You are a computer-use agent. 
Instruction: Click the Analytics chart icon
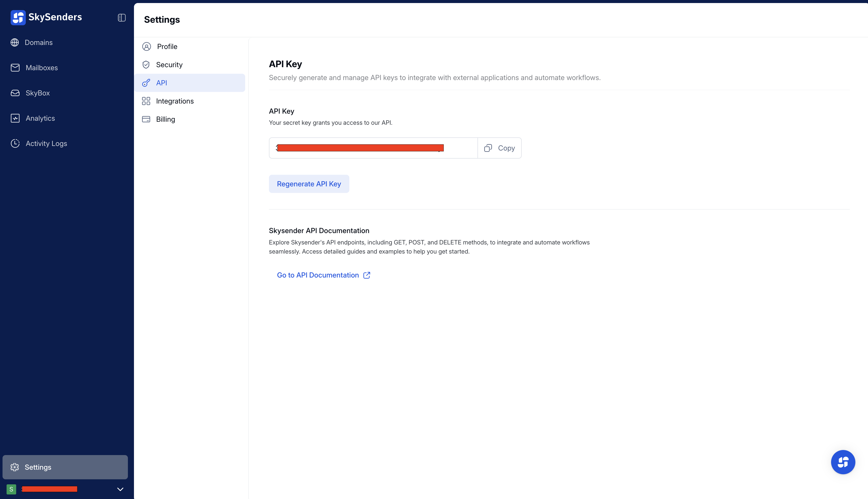(x=15, y=118)
